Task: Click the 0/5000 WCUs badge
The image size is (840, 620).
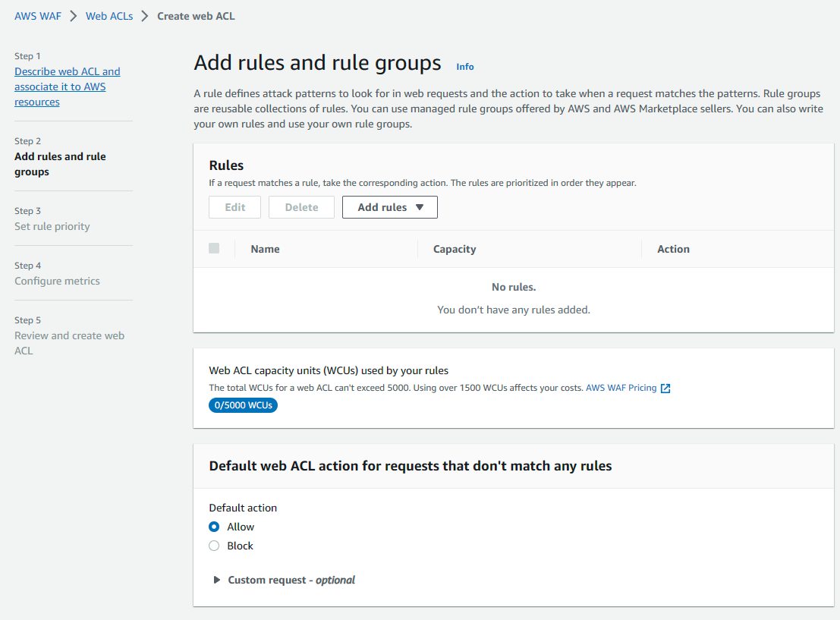Action: 244,405
